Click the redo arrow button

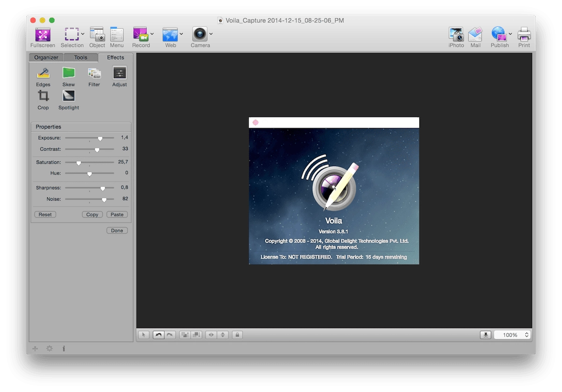coord(170,334)
